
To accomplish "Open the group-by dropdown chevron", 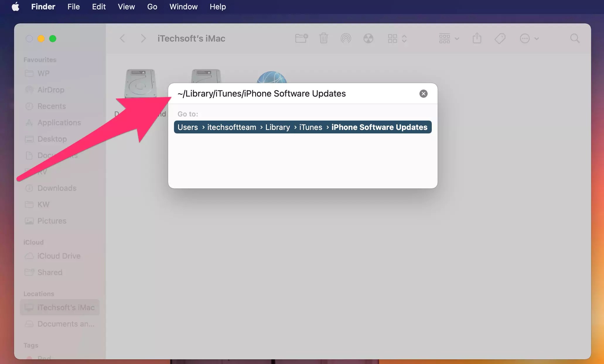I will point(456,38).
